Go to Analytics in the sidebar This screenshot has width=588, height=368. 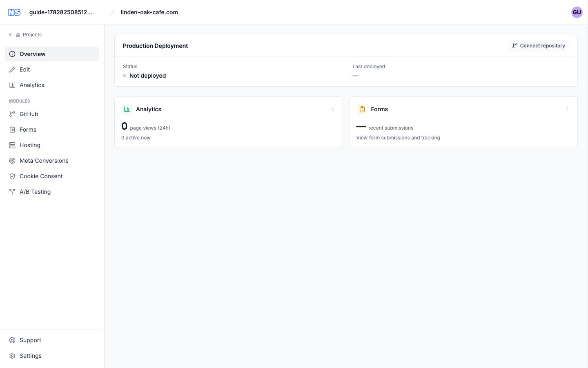click(52, 85)
